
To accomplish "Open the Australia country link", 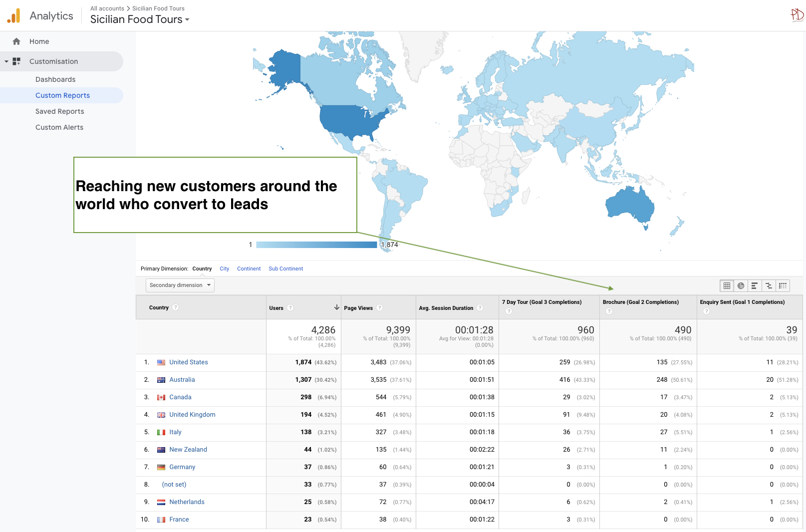I will (182, 380).
